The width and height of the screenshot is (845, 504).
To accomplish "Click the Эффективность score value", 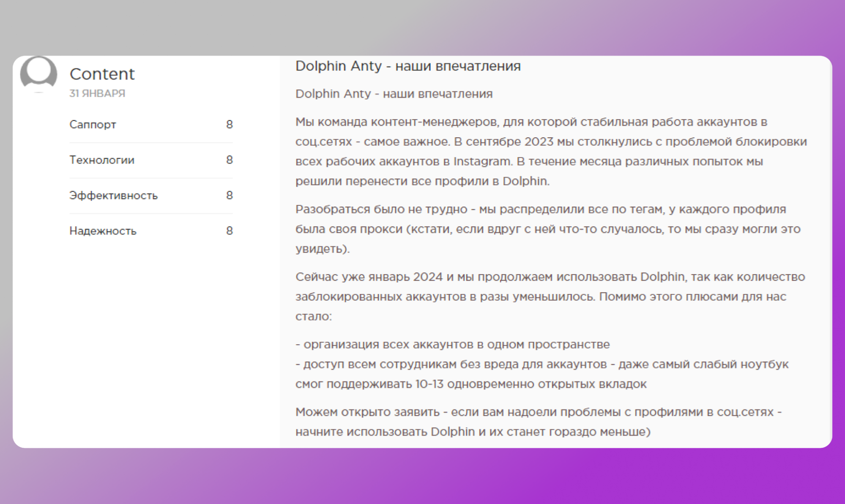I will click(x=229, y=195).
